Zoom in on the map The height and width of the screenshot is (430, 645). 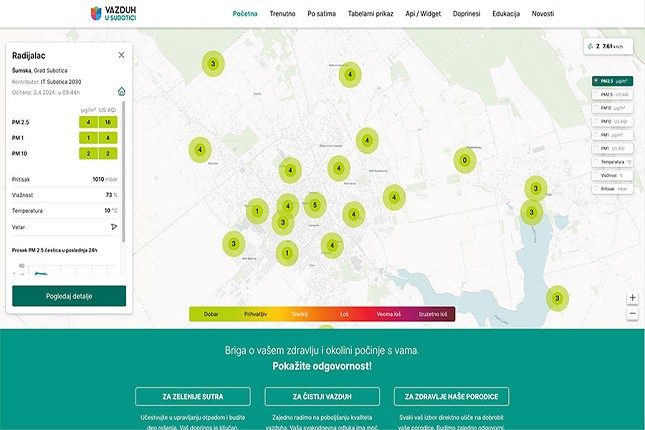click(632, 298)
